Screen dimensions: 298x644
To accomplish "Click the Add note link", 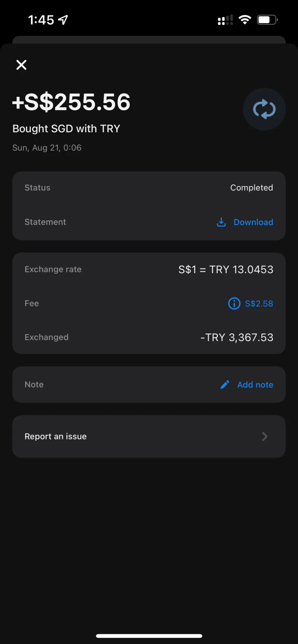I will tap(255, 385).
